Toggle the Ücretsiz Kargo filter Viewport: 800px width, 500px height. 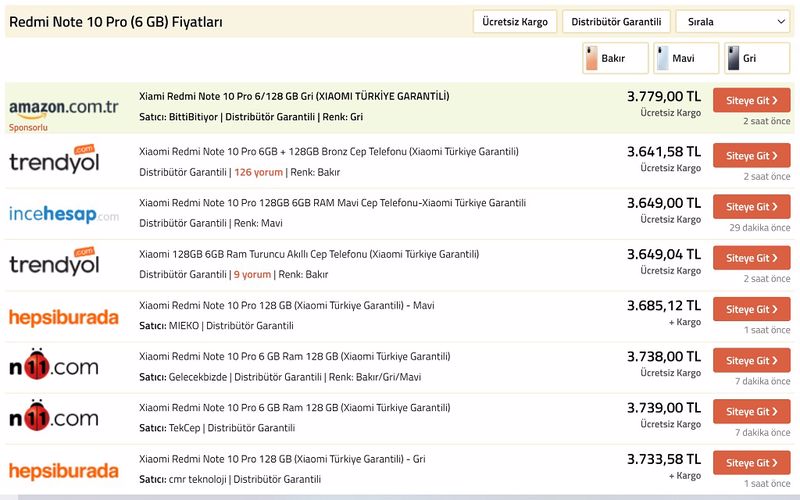(514, 21)
